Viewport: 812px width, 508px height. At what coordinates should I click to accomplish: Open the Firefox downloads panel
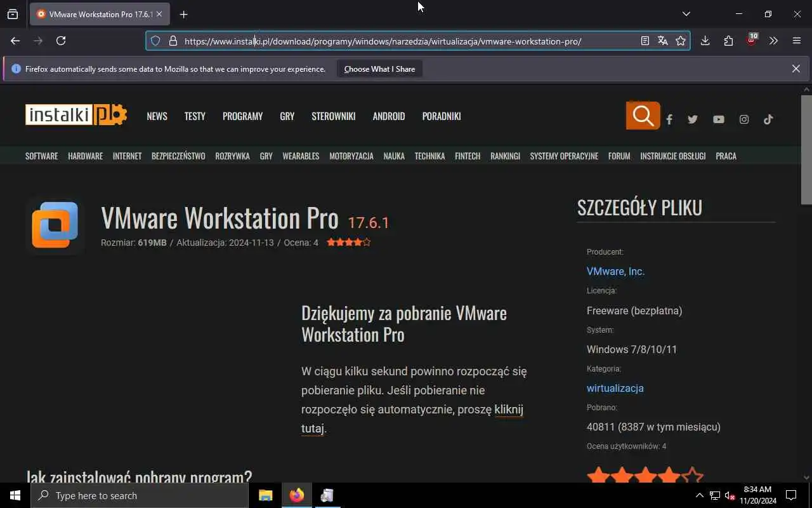tap(705, 41)
